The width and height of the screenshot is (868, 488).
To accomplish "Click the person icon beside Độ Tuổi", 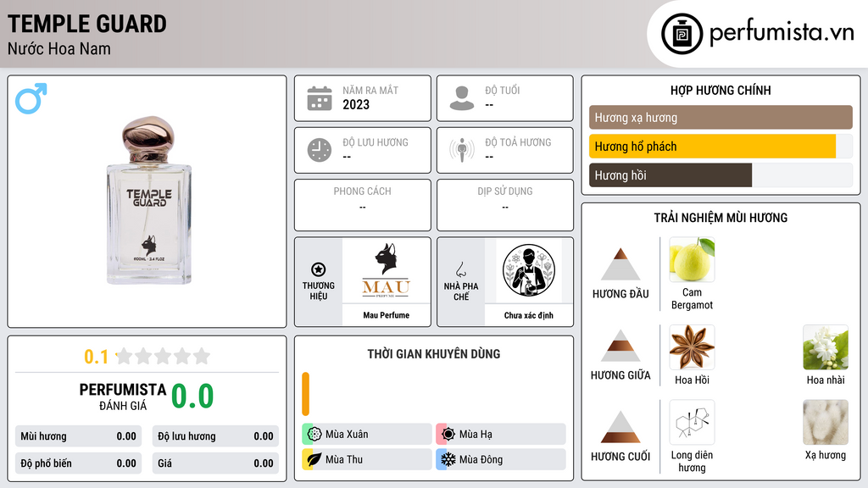I will (462, 98).
